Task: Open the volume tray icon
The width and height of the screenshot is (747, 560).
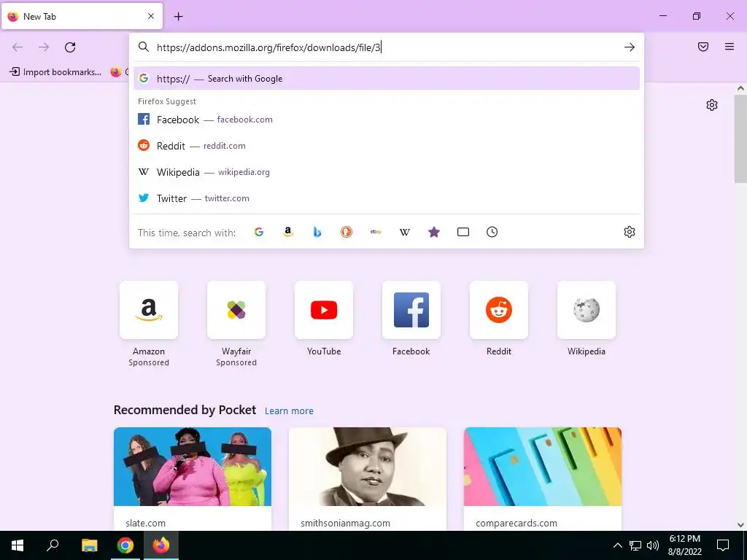Action: [653, 545]
